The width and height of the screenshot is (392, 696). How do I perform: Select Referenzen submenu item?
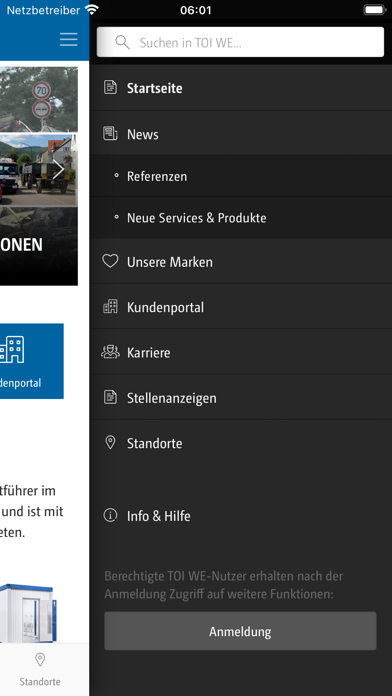[241, 176]
